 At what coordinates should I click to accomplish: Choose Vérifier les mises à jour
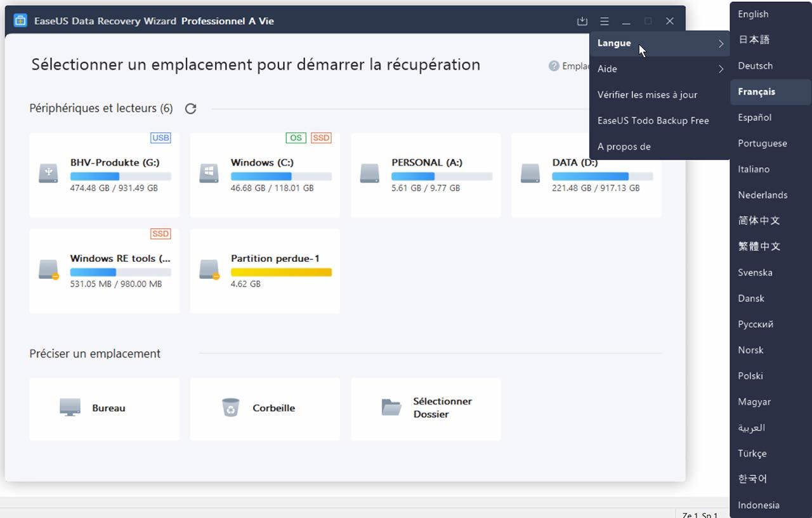(x=660, y=94)
